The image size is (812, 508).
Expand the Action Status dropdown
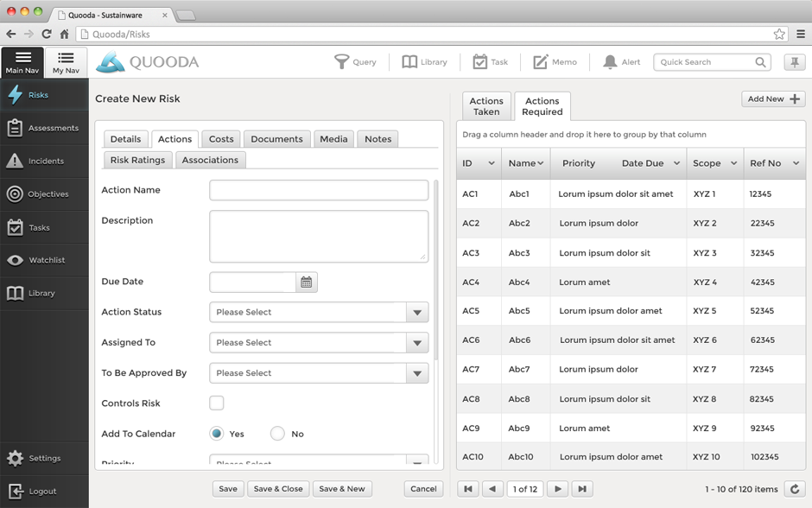tap(417, 313)
